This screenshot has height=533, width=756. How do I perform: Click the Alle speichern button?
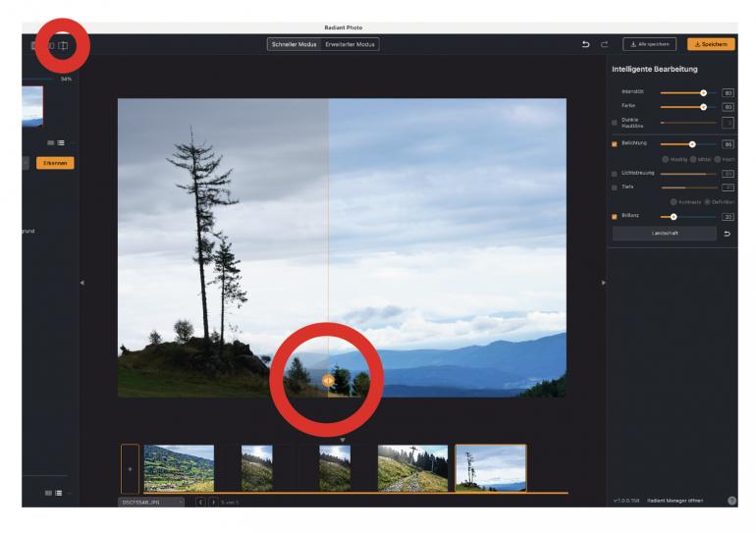[649, 44]
